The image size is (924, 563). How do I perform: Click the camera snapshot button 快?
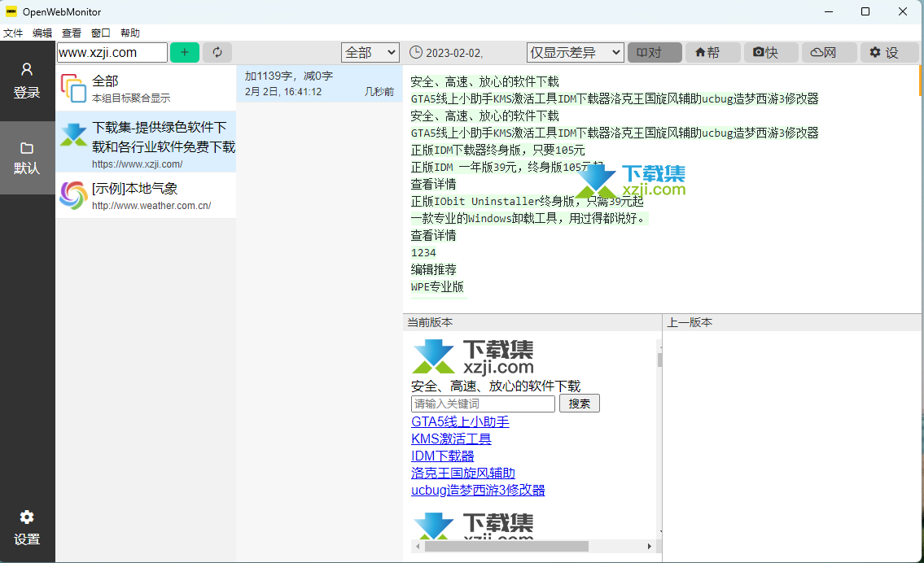click(x=771, y=52)
